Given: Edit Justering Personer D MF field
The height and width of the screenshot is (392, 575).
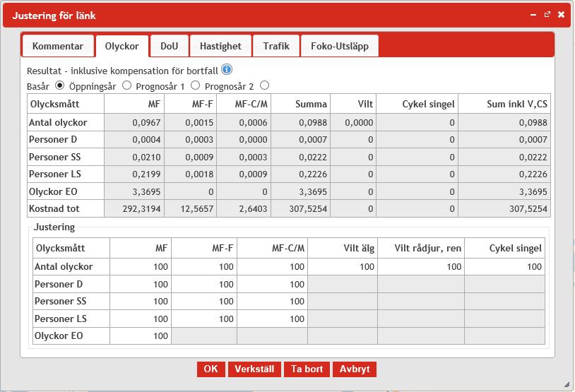Looking at the screenshot, I should point(141,284).
